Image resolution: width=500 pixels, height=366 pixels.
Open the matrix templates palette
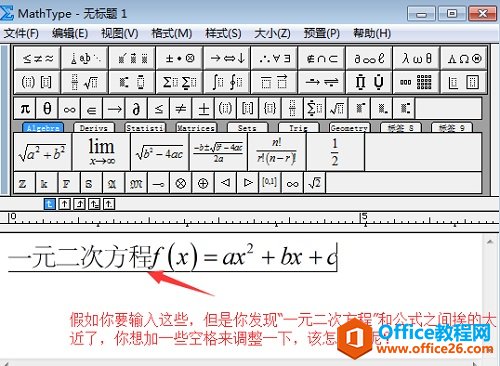[417, 82]
